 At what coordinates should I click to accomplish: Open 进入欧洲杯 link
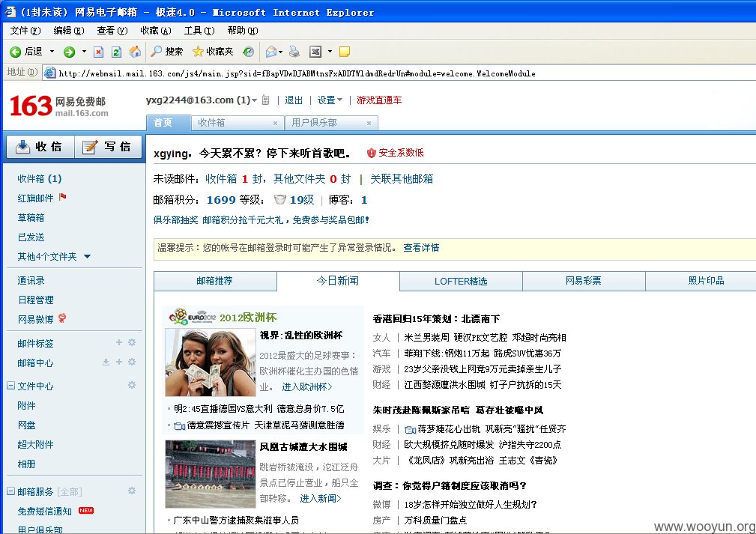coord(307,387)
